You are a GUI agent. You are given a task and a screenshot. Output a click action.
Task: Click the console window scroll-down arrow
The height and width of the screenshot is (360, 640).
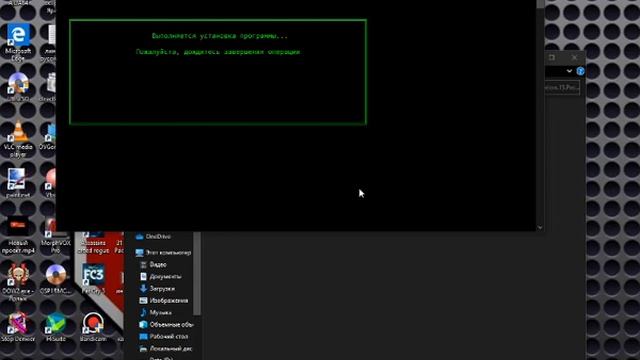tap(540, 227)
